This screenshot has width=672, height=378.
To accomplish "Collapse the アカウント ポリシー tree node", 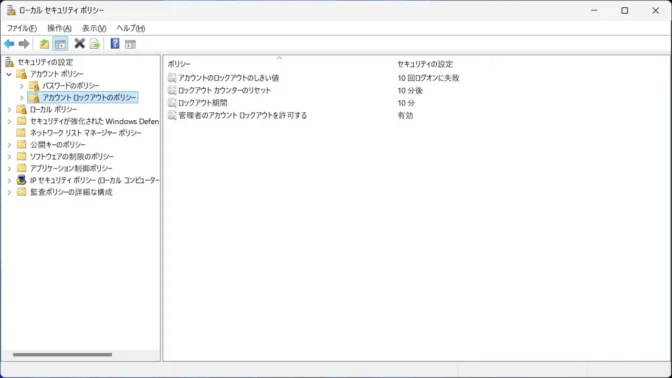I will click(x=9, y=74).
